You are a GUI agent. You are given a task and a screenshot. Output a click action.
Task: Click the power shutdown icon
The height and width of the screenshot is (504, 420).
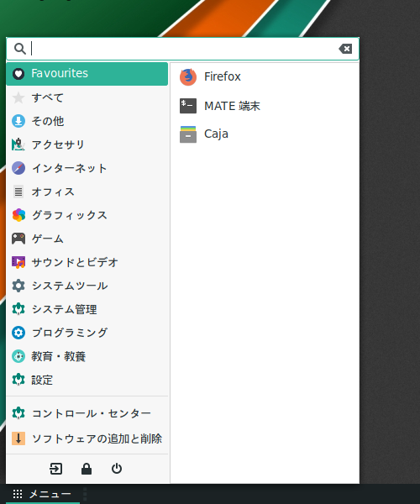click(x=117, y=469)
